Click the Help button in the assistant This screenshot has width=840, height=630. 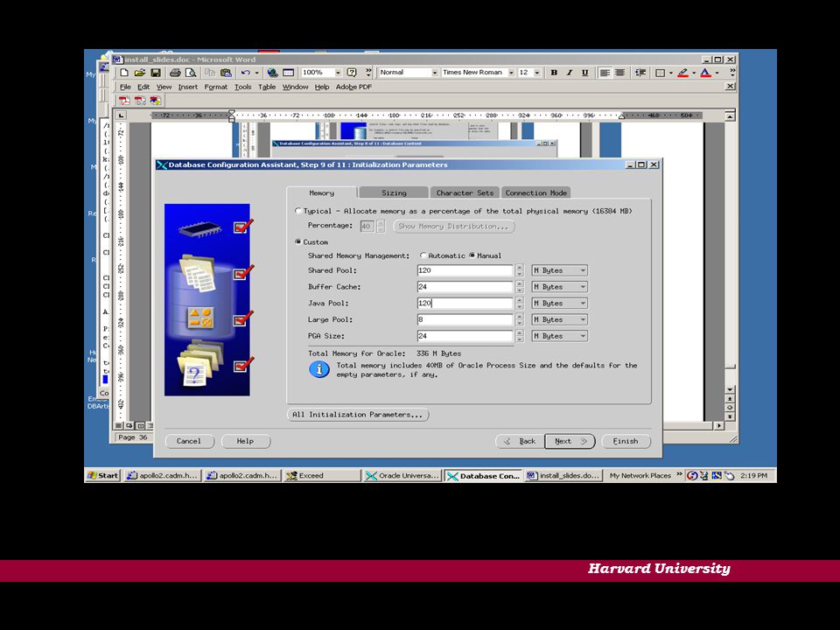click(x=245, y=441)
